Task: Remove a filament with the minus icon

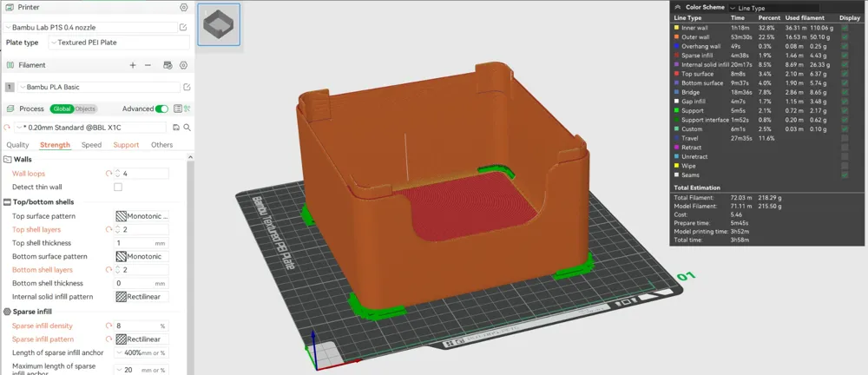Action: click(148, 65)
